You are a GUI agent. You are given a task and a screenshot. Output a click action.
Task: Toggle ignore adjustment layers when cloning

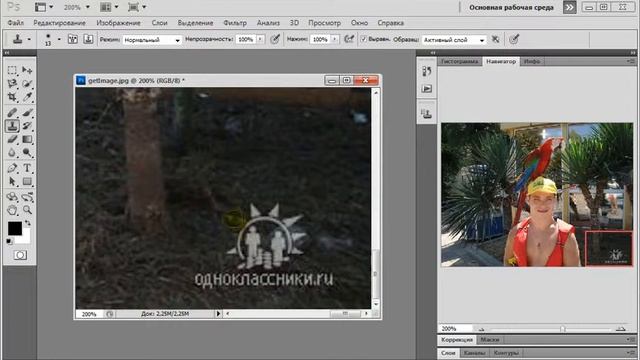click(495, 39)
